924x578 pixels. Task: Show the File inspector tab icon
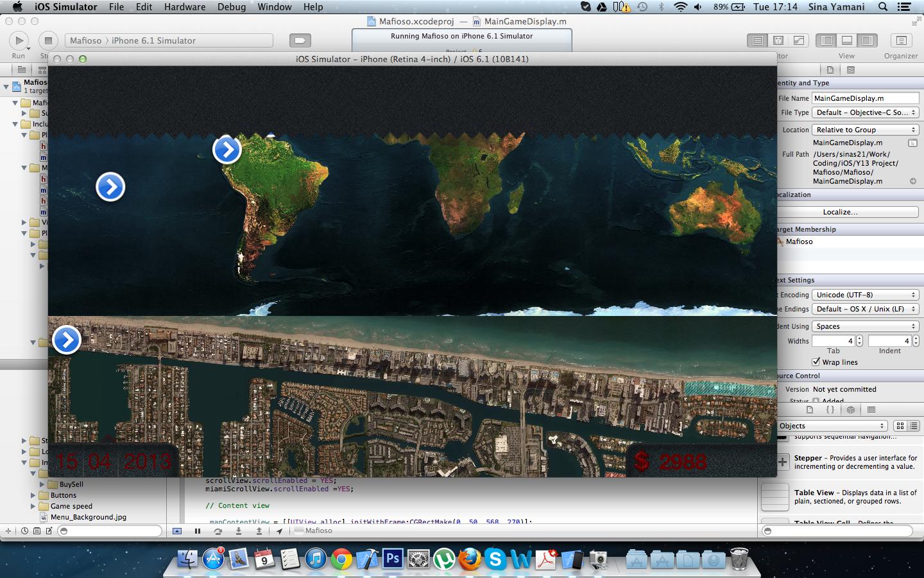click(x=830, y=69)
